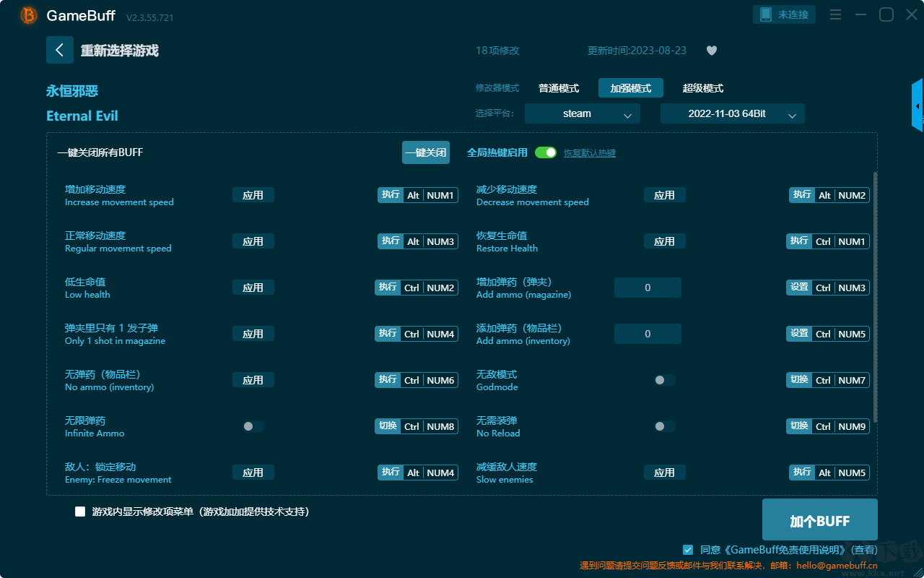Apply Low health cheat
The width and height of the screenshot is (924, 578).
pyautogui.click(x=253, y=288)
